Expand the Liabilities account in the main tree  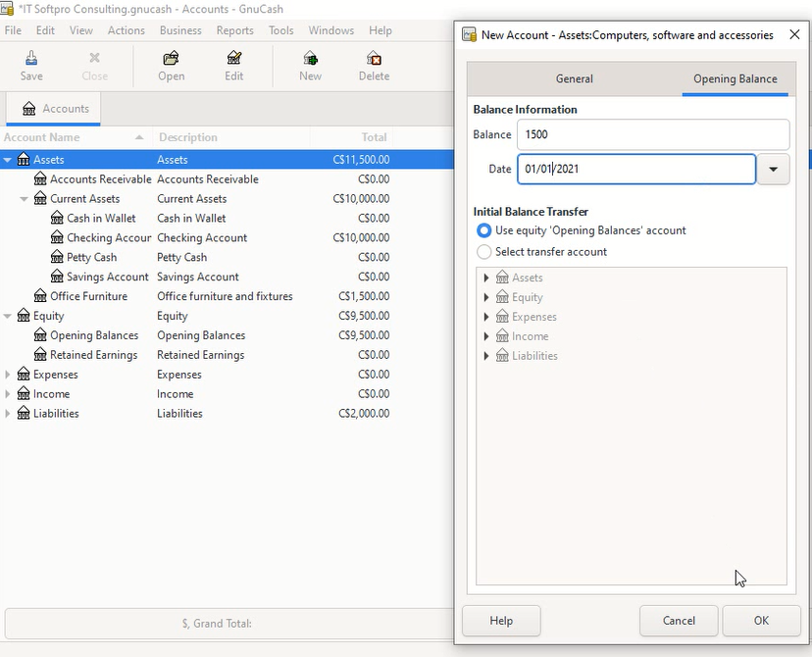tap(8, 414)
